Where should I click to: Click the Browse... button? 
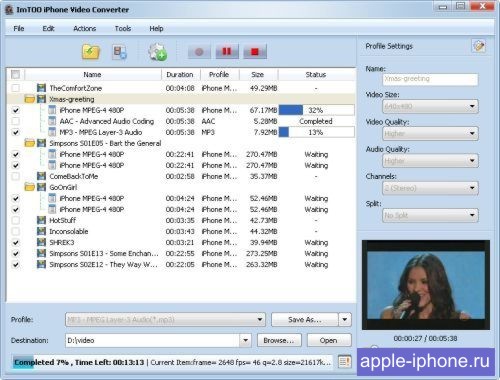tap(279, 340)
